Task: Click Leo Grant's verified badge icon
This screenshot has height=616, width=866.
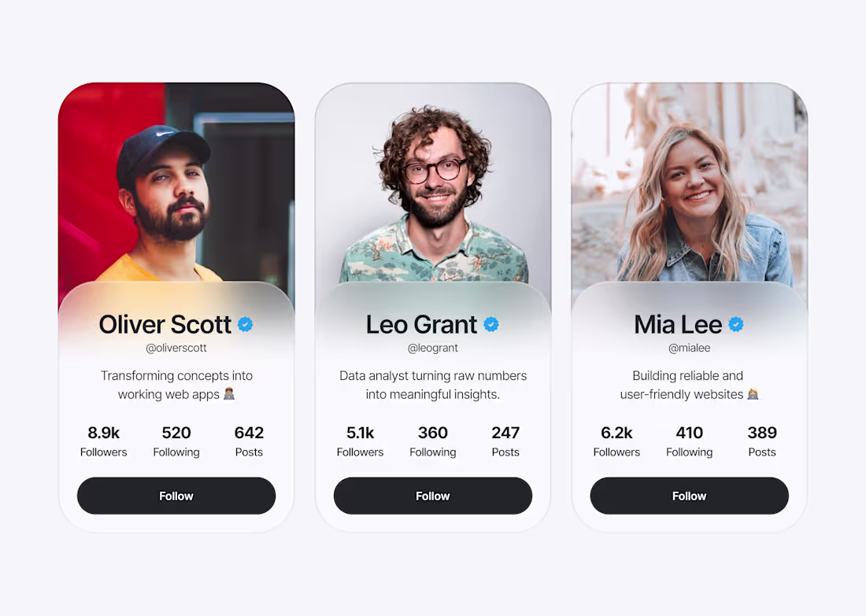Action: [x=491, y=323]
